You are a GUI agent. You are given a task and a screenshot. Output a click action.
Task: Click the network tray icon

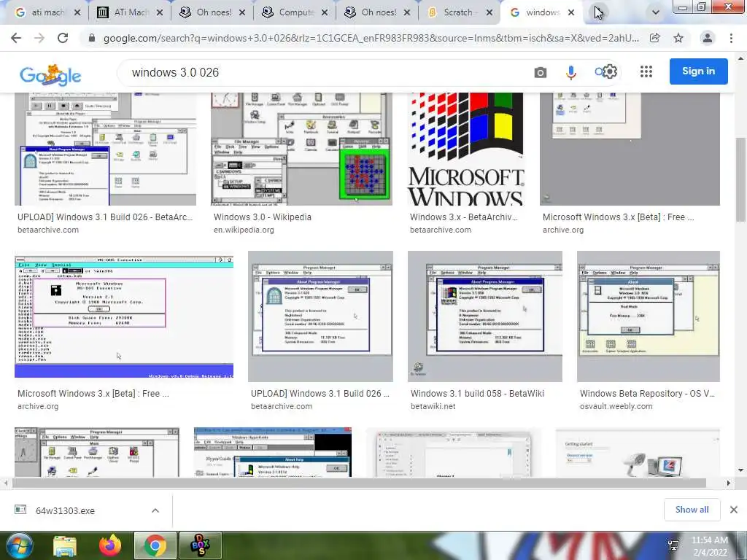673,545
